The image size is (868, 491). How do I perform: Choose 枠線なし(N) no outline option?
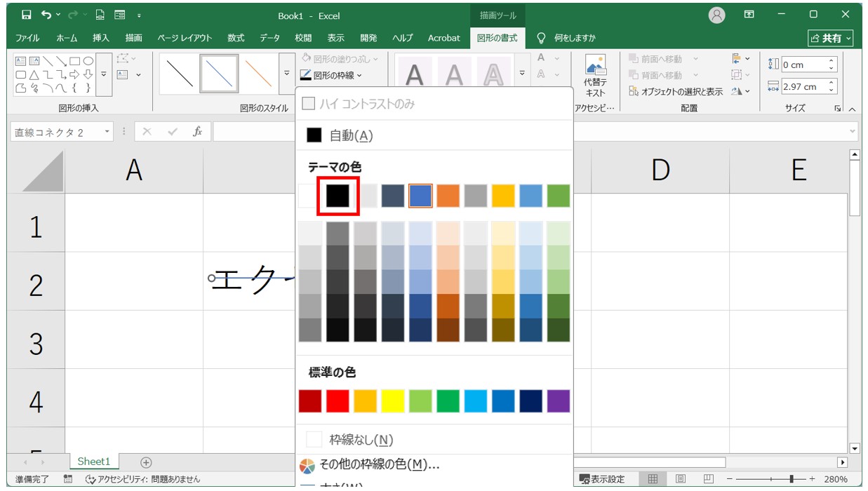pyautogui.click(x=434, y=440)
